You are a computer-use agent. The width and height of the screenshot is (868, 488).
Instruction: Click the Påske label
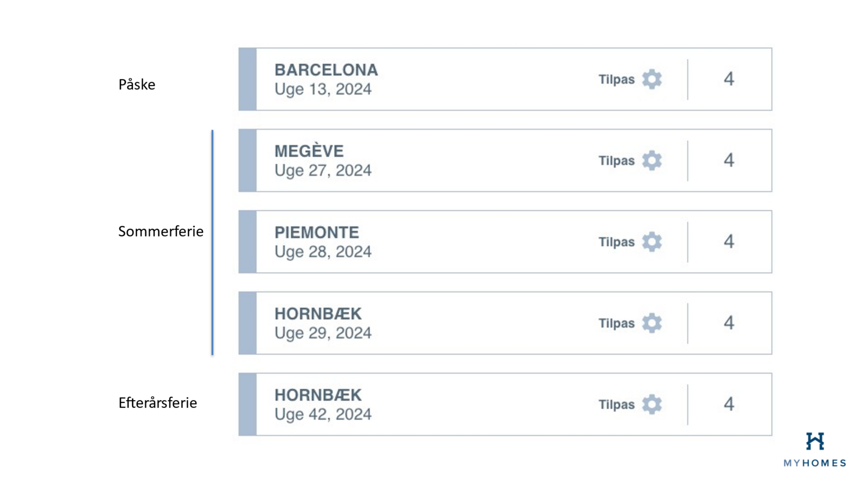(137, 85)
